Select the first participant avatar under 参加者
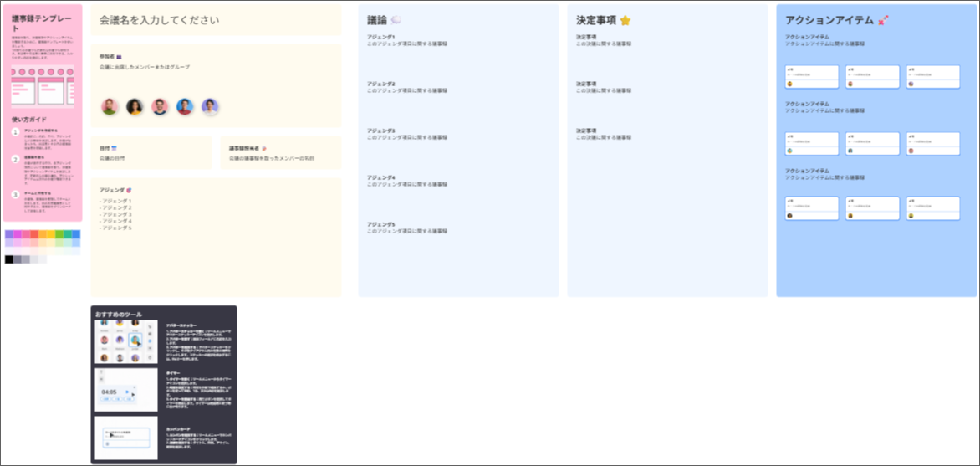Screen dimensions: 980x466 point(110,107)
